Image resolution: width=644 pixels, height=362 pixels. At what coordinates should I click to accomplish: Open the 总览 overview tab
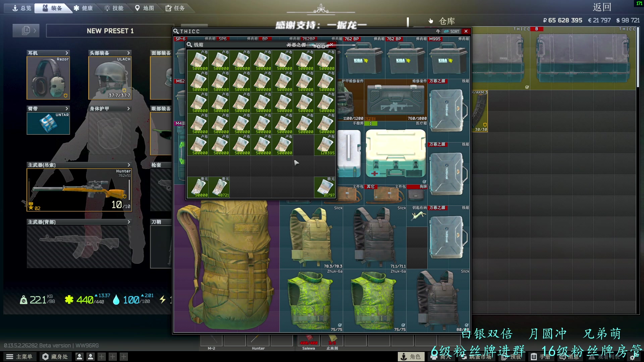[x=21, y=8]
